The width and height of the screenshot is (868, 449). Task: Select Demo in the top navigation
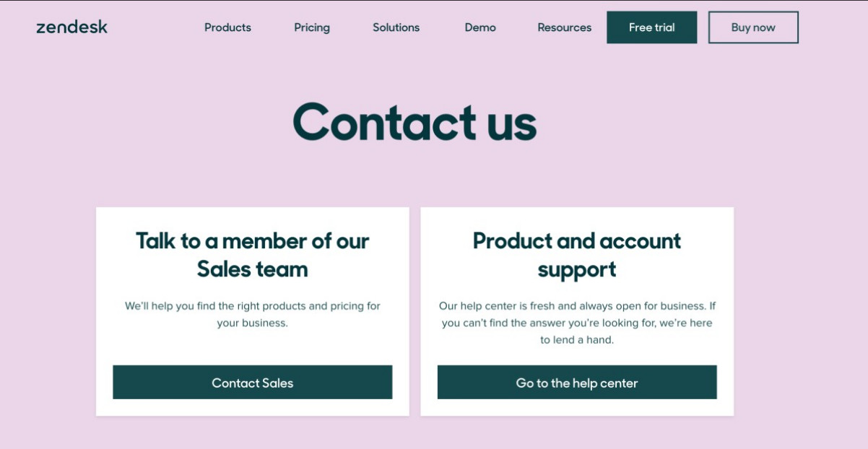pyautogui.click(x=480, y=27)
